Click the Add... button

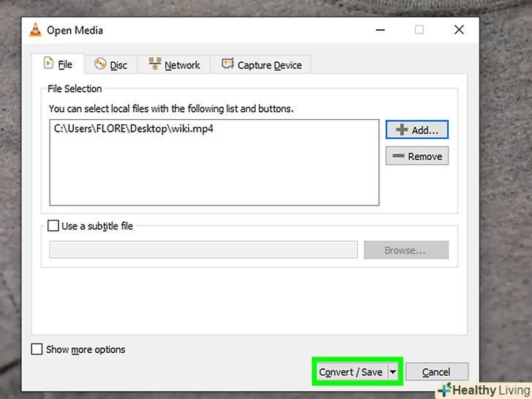coord(417,129)
